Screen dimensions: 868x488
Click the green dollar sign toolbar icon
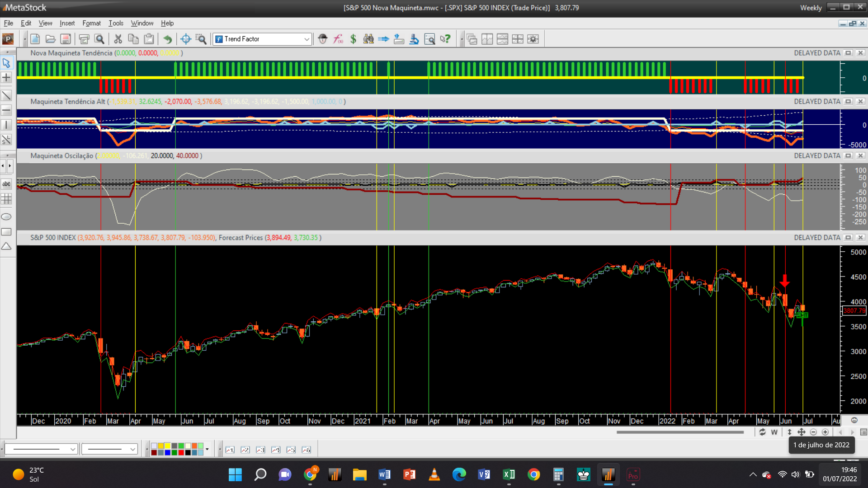pyautogui.click(x=353, y=39)
